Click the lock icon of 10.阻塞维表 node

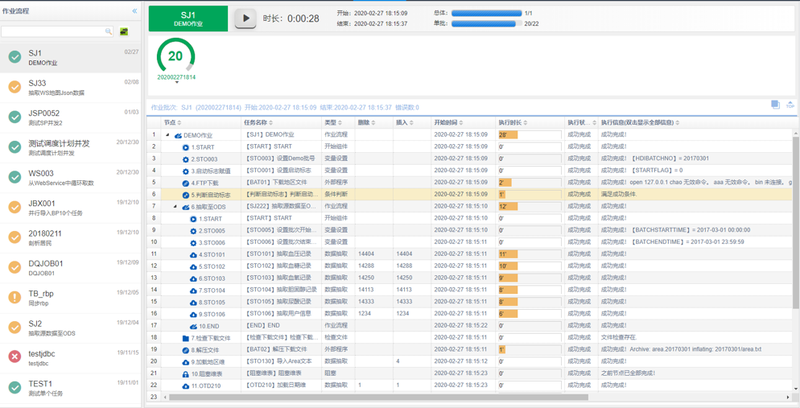click(x=186, y=374)
